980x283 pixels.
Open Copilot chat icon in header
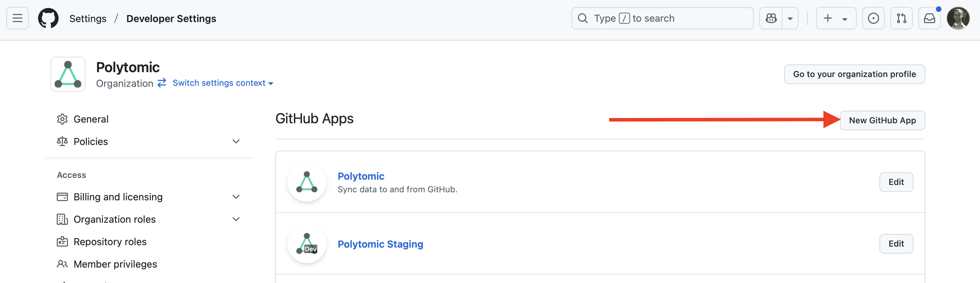coord(771,18)
